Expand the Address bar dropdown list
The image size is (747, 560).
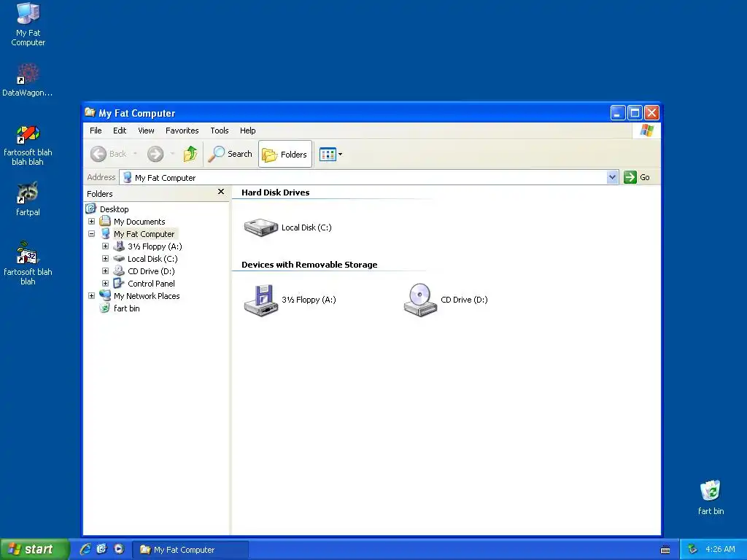[x=612, y=178]
